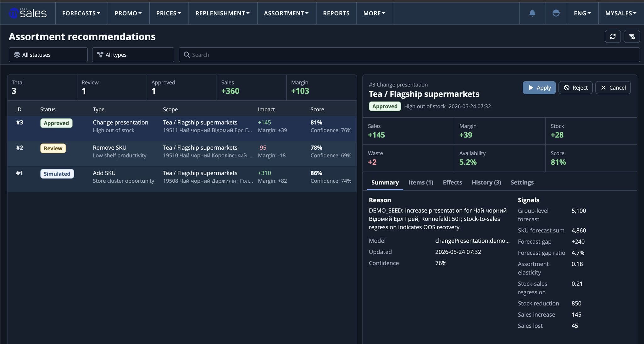The width and height of the screenshot is (644, 344).
Task: Open the History (3) tab
Action: (x=486, y=182)
